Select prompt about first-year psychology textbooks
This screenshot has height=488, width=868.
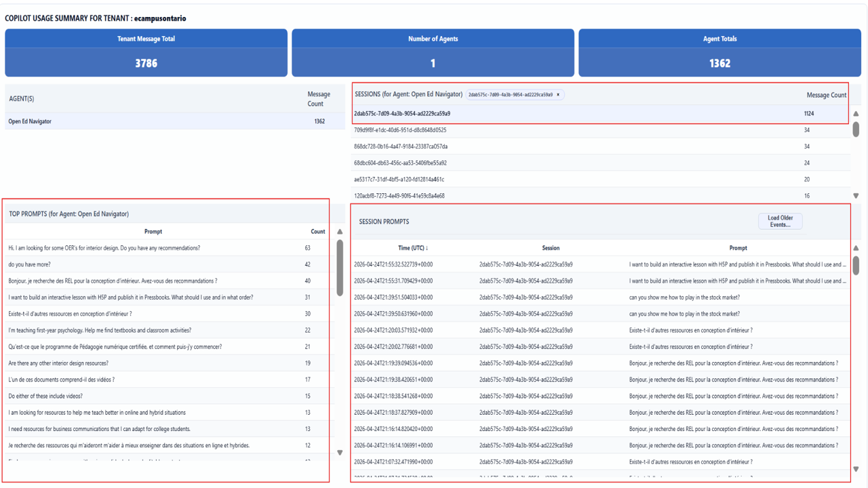point(170,330)
